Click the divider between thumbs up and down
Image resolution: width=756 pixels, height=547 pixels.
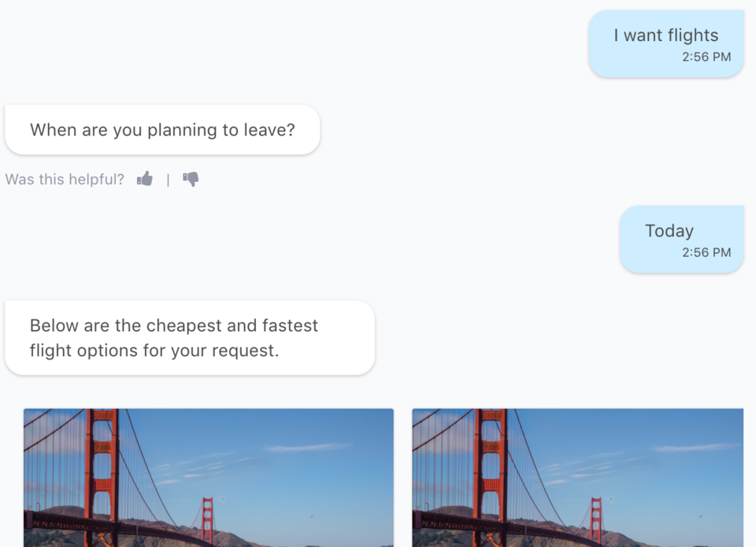(x=168, y=180)
